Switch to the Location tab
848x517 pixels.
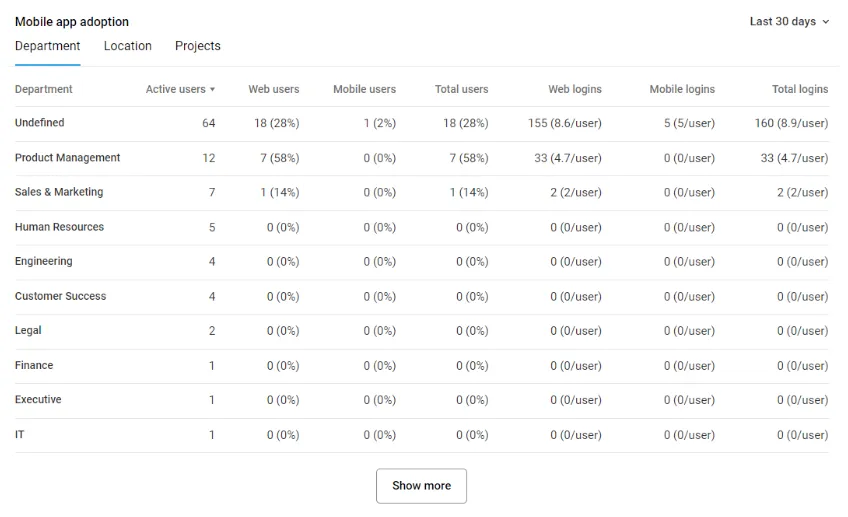coord(128,46)
